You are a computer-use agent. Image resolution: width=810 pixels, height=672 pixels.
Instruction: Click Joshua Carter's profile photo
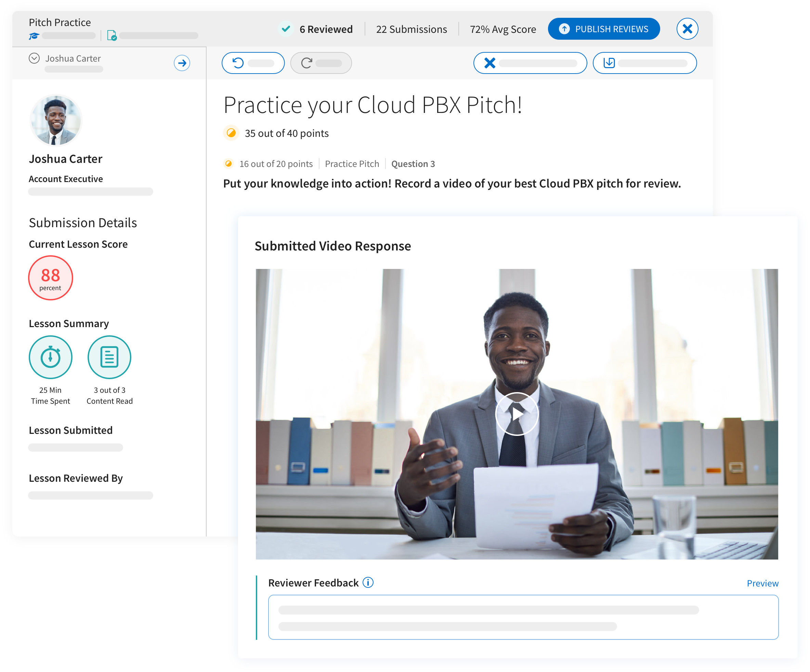[56, 121]
